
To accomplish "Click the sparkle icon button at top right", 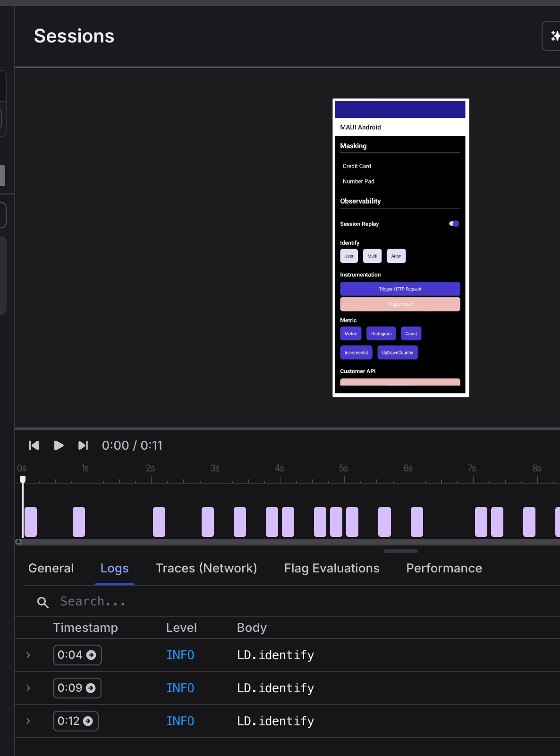I will (554, 36).
